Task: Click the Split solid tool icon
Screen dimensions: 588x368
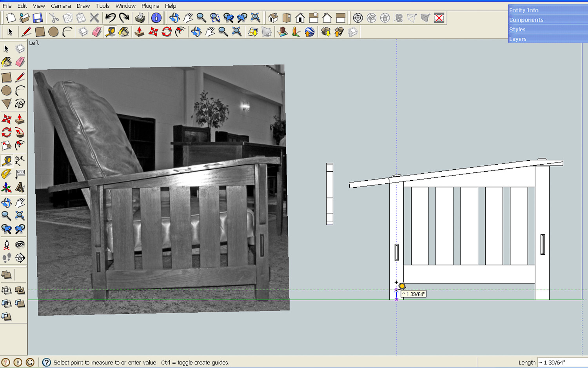Action: (x=7, y=316)
